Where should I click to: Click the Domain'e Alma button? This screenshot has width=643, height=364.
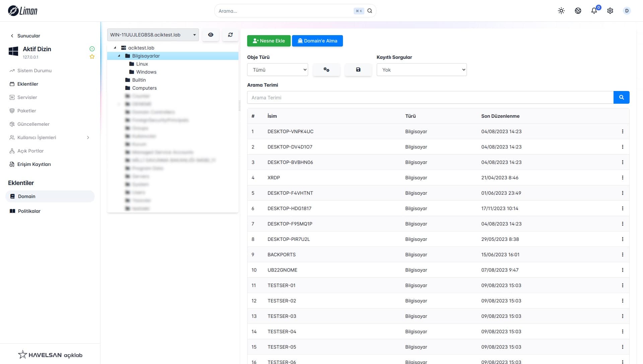317,41
